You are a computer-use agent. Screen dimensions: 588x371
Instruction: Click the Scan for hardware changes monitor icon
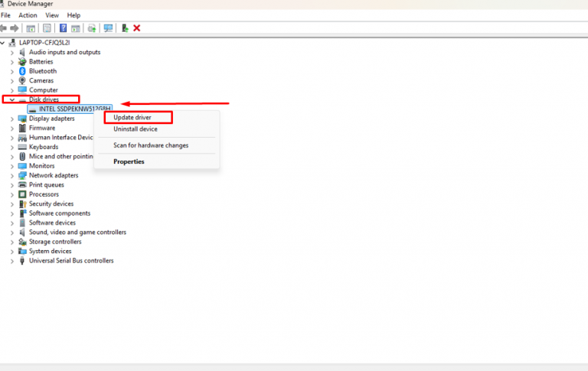pyautogui.click(x=108, y=28)
